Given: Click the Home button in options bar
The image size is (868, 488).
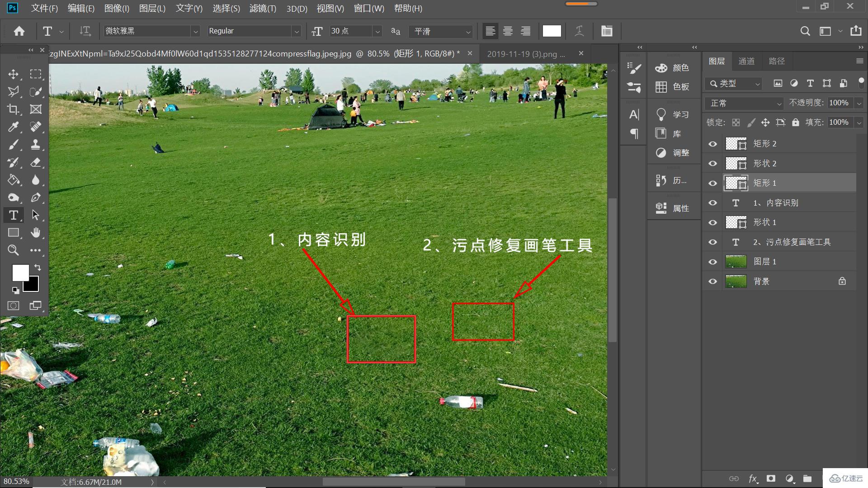Looking at the screenshot, I should tap(19, 31).
